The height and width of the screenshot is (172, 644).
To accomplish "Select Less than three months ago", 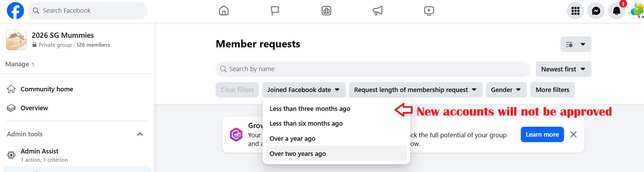I will 310,109.
